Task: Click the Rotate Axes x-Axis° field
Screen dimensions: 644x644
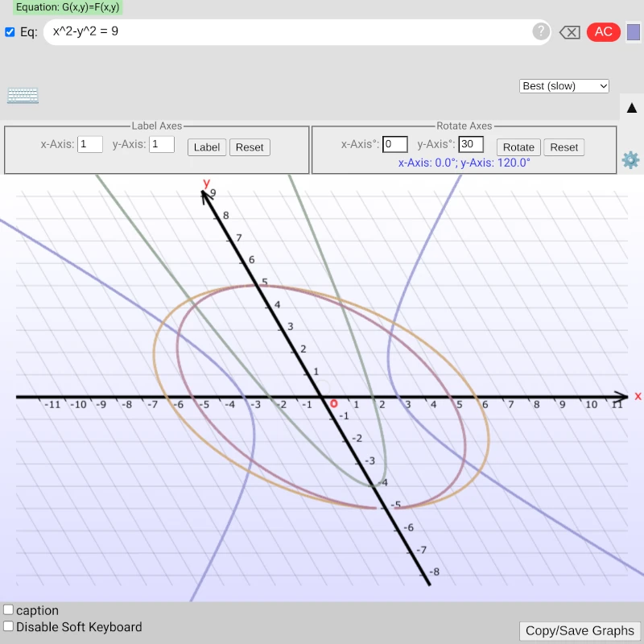Action: [x=394, y=144]
